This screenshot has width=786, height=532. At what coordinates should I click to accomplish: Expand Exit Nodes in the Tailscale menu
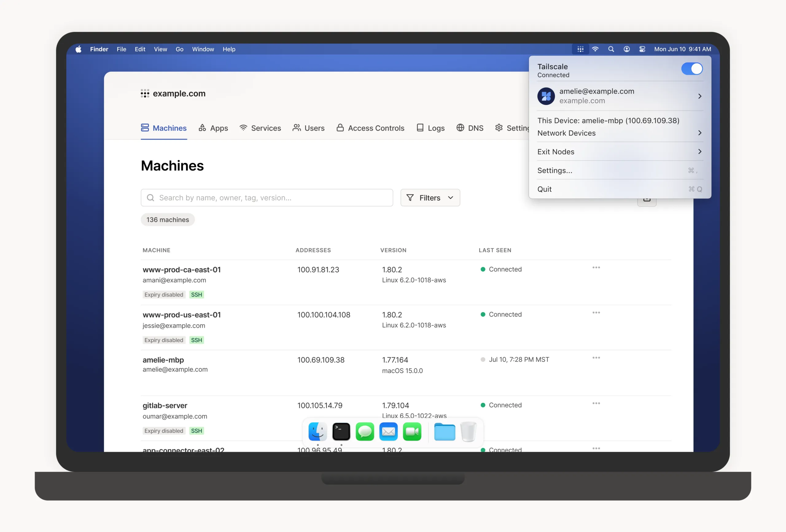pyautogui.click(x=620, y=152)
